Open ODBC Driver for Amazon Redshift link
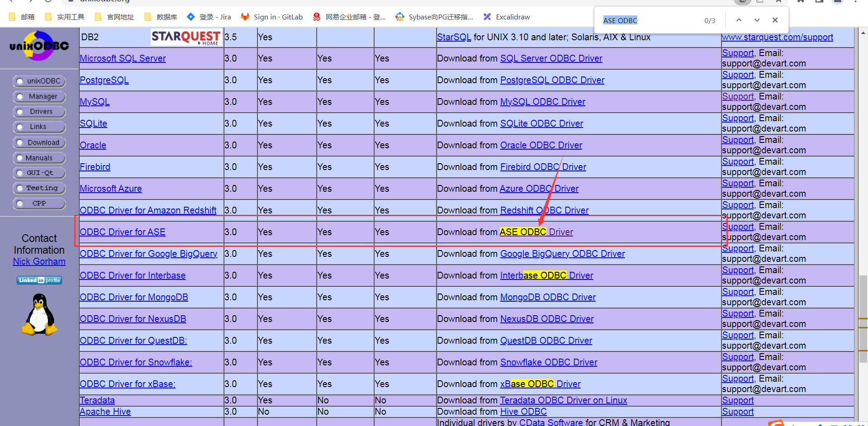 click(x=148, y=210)
